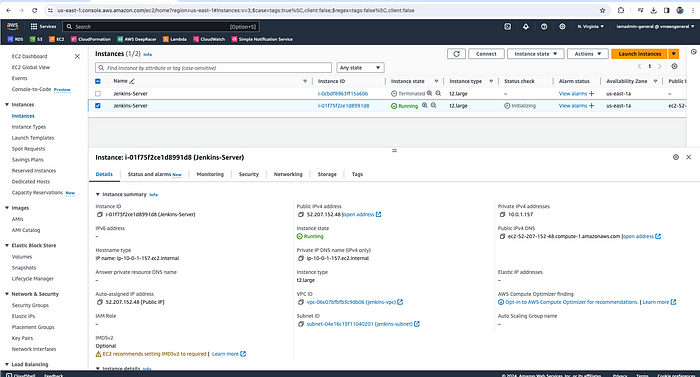The image size is (700, 377).
Task: Click the Find instance search field
Action: click(x=213, y=68)
